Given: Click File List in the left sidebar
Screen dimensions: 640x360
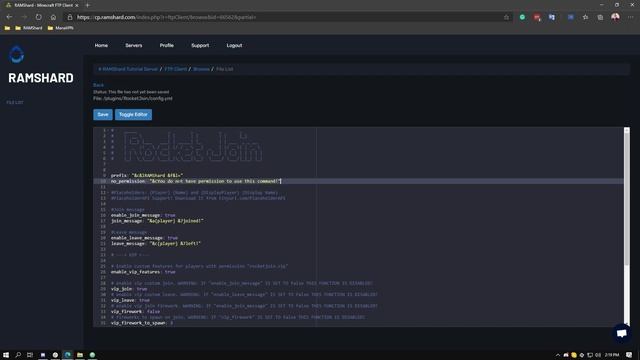Looking at the screenshot, I should [x=15, y=102].
